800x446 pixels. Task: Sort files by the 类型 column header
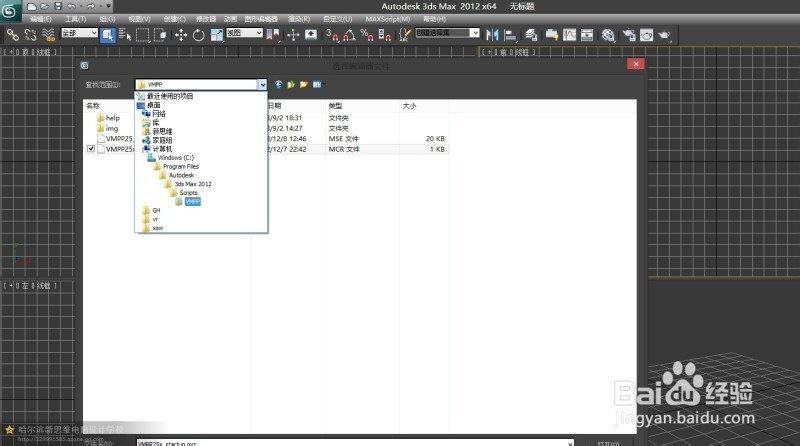336,105
